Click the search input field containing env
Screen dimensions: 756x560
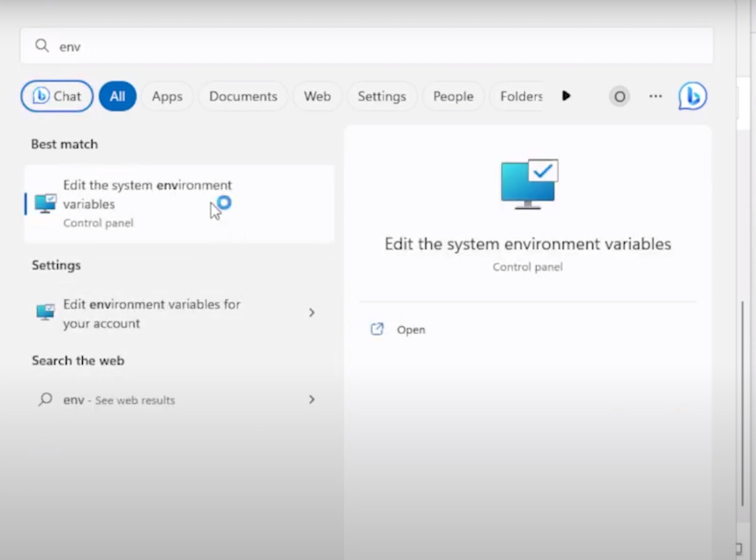(377, 46)
